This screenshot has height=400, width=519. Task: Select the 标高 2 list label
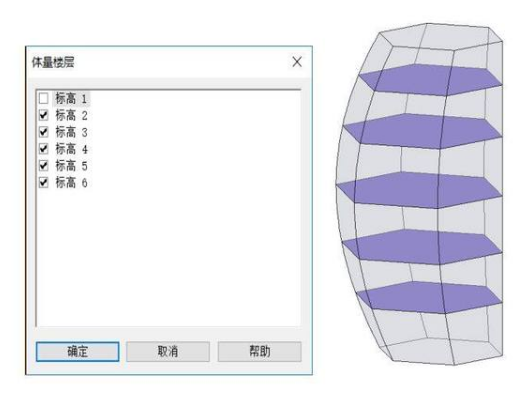click(71, 115)
